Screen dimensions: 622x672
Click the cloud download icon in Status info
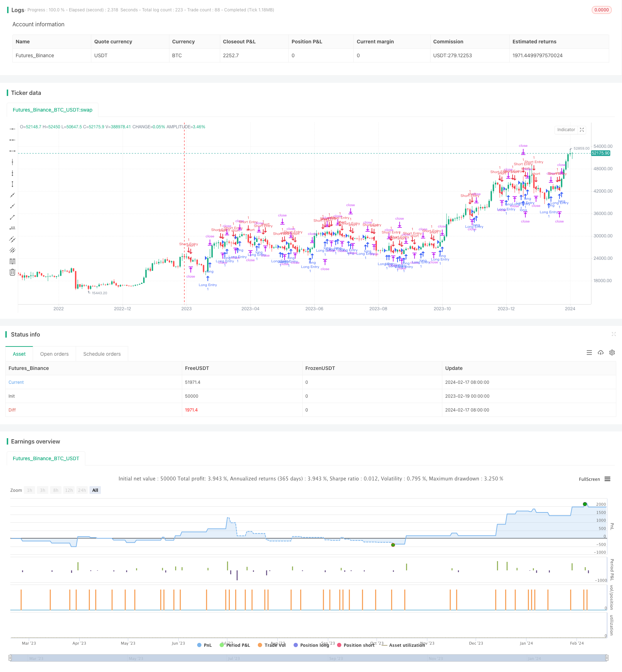(601, 353)
